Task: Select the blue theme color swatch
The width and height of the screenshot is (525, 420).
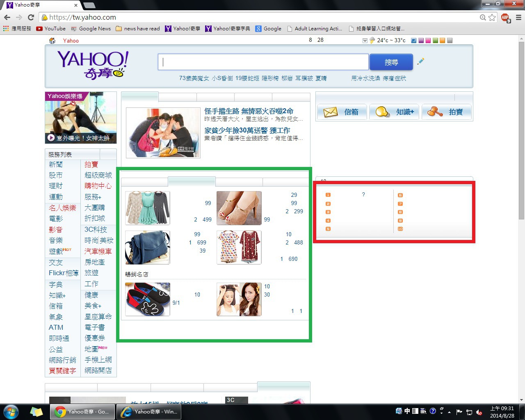Action: click(414, 40)
